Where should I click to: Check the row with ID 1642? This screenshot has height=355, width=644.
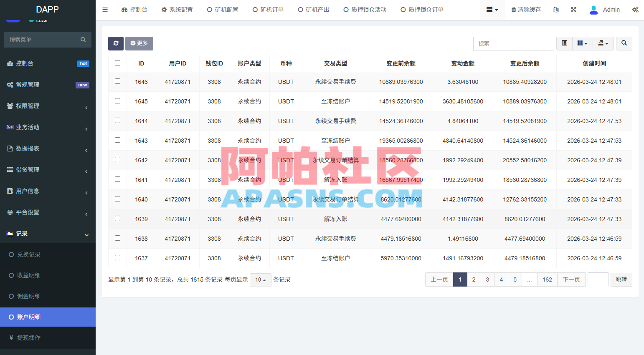(x=117, y=160)
